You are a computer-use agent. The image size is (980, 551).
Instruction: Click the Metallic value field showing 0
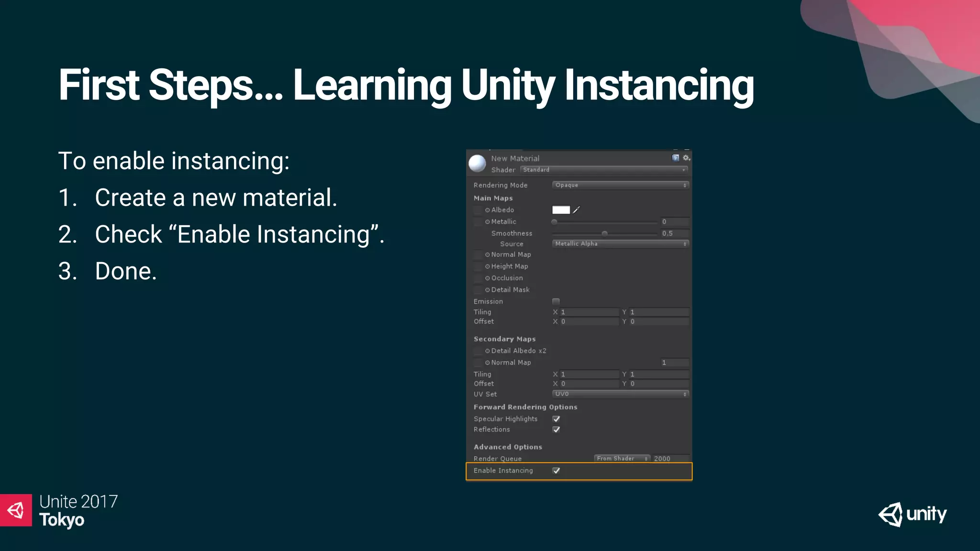(675, 222)
